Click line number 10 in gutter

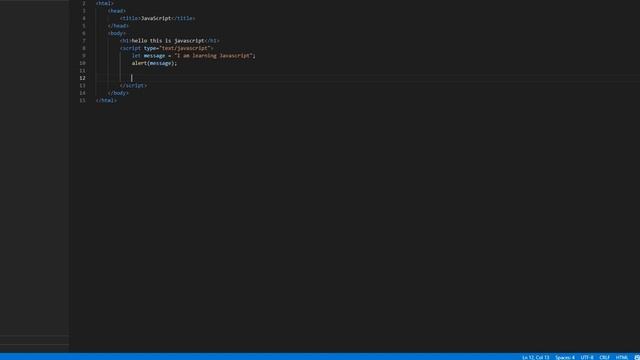point(82,63)
